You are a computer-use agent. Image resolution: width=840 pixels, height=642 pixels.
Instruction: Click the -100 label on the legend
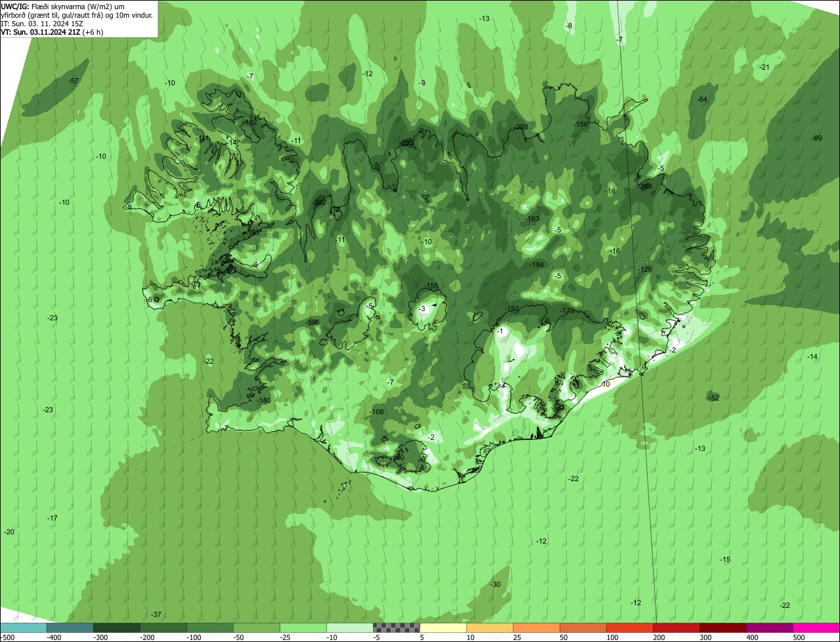(x=194, y=637)
